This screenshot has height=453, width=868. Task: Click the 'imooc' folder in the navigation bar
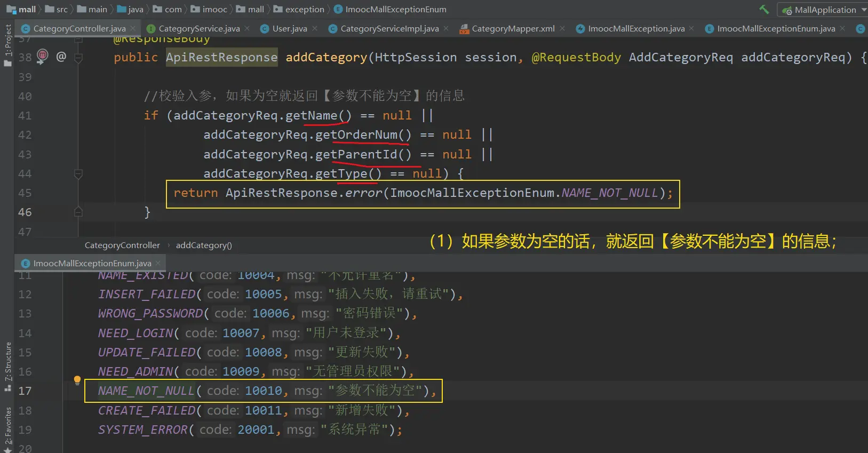coord(214,9)
